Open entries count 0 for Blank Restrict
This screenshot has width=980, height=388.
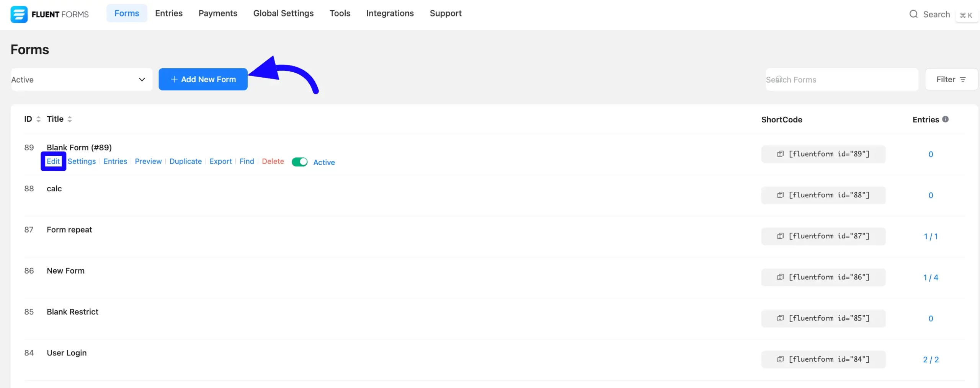[931, 318]
